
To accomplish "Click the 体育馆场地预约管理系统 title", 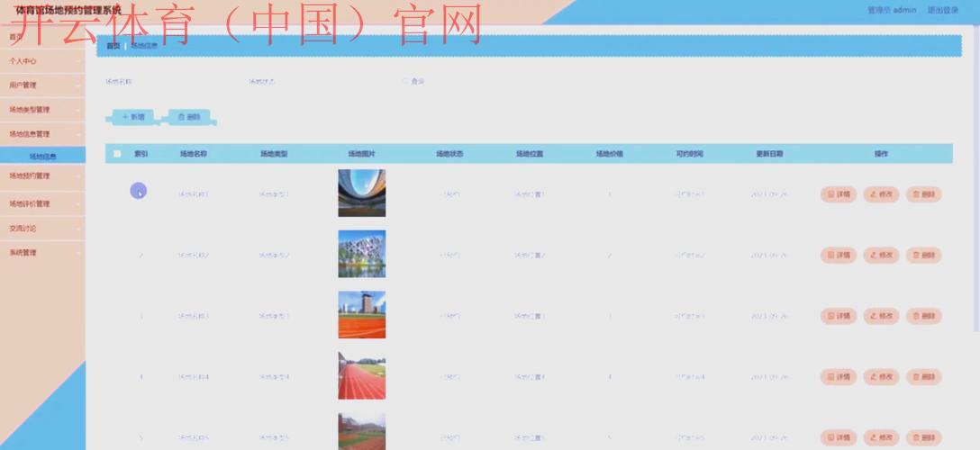I will tap(68, 10).
